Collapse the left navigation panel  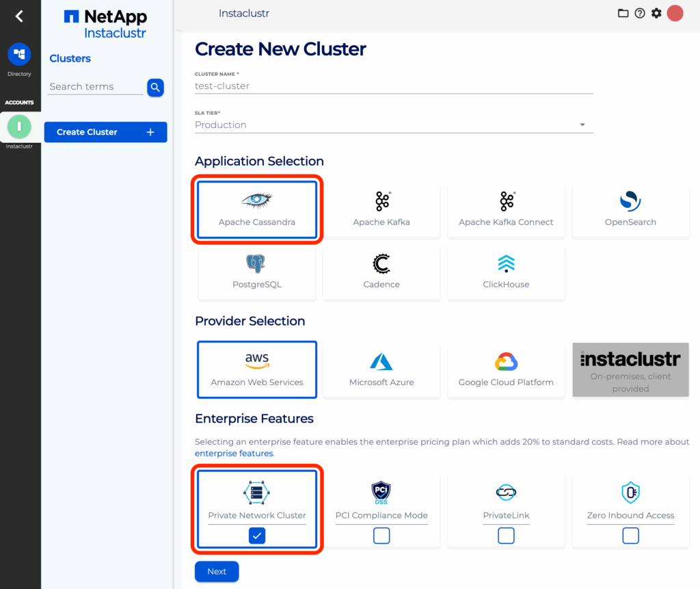(20, 15)
